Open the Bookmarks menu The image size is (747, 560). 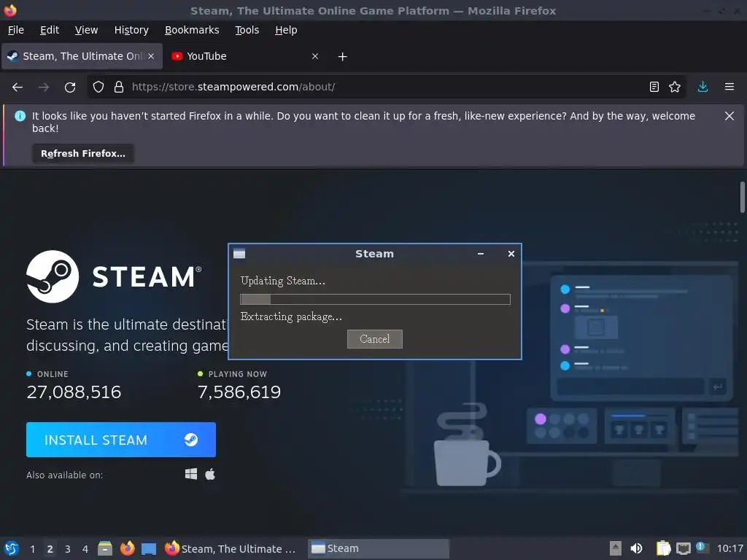192,30
